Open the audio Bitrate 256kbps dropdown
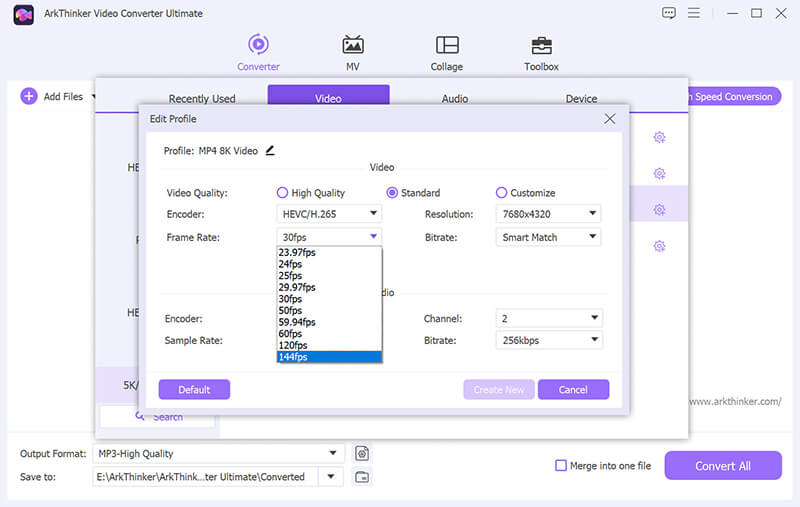This screenshot has width=800, height=507. coord(549,340)
